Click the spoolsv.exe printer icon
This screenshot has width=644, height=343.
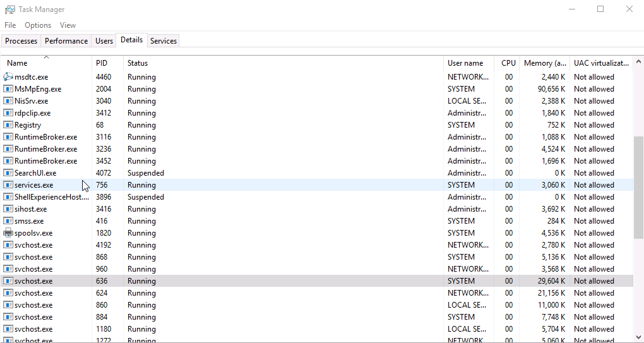click(x=8, y=233)
